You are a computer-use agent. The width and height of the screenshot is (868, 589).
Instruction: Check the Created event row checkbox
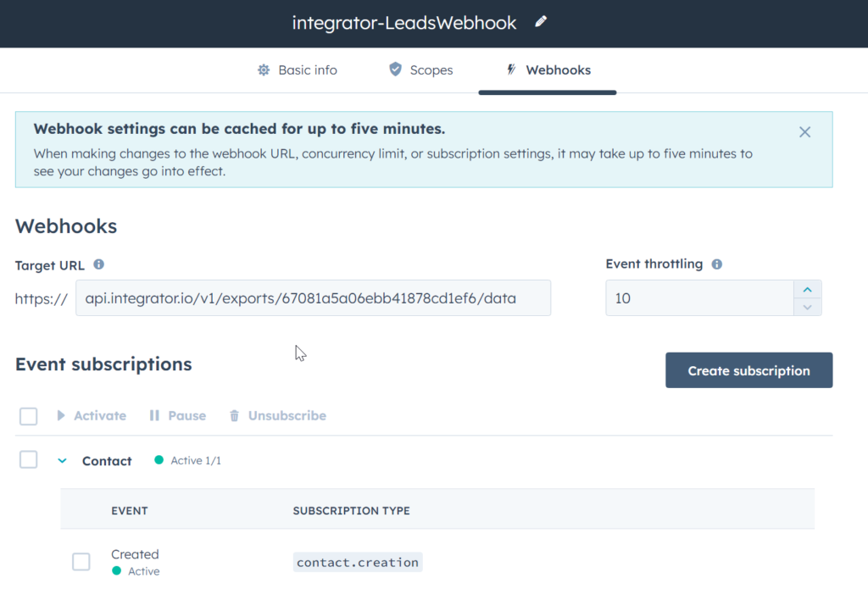[81, 561]
